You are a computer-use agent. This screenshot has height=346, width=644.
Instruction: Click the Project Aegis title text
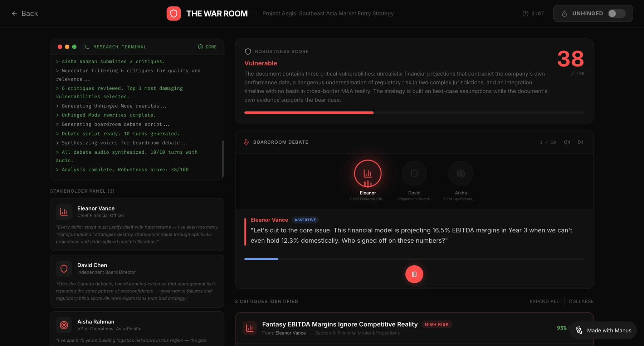328,14
